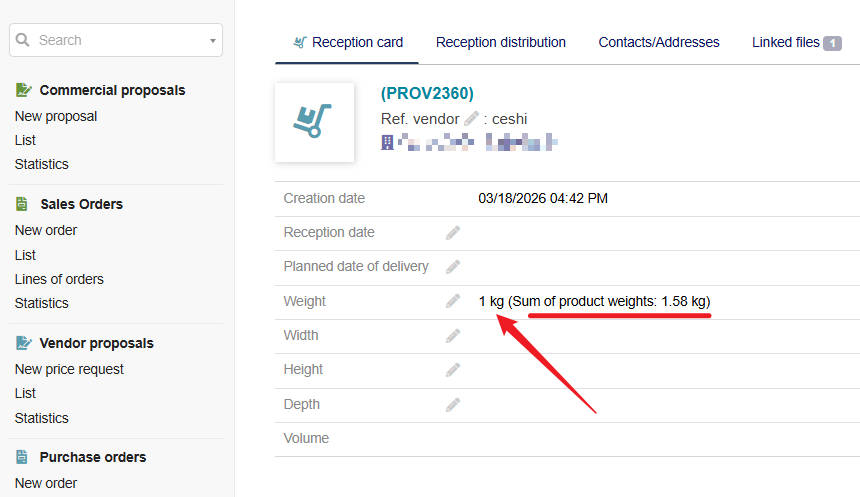Click the Height edit pencil icon
This screenshot has width=860, height=497.
pyautogui.click(x=453, y=370)
